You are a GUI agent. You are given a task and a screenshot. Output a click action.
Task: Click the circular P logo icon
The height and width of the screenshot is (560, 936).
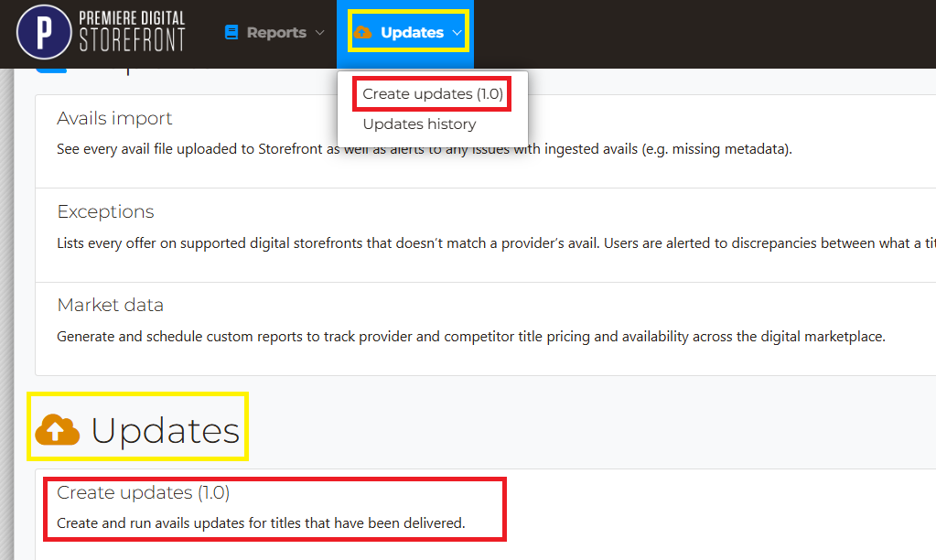(x=43, y=31)
